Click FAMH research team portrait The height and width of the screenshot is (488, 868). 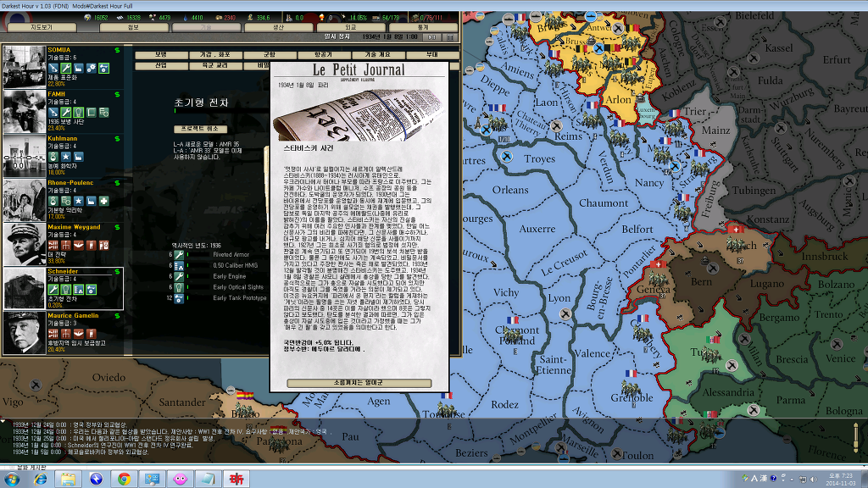(25, 111)
